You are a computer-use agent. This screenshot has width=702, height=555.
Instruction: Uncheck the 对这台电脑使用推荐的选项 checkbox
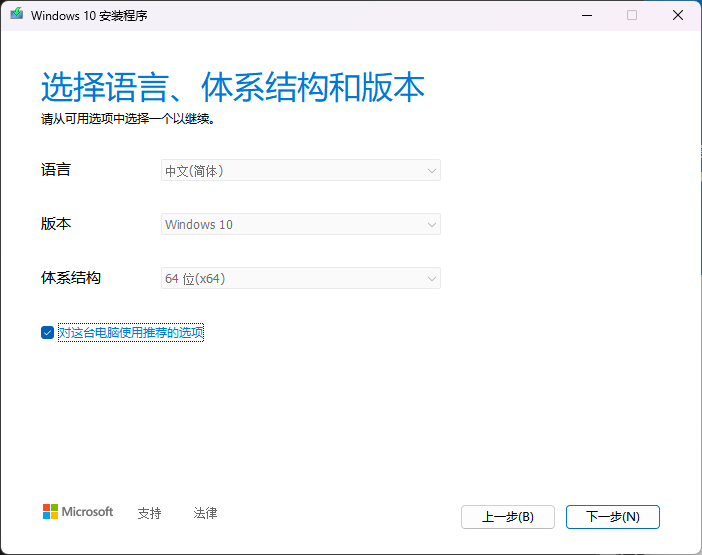coord(47,333)
